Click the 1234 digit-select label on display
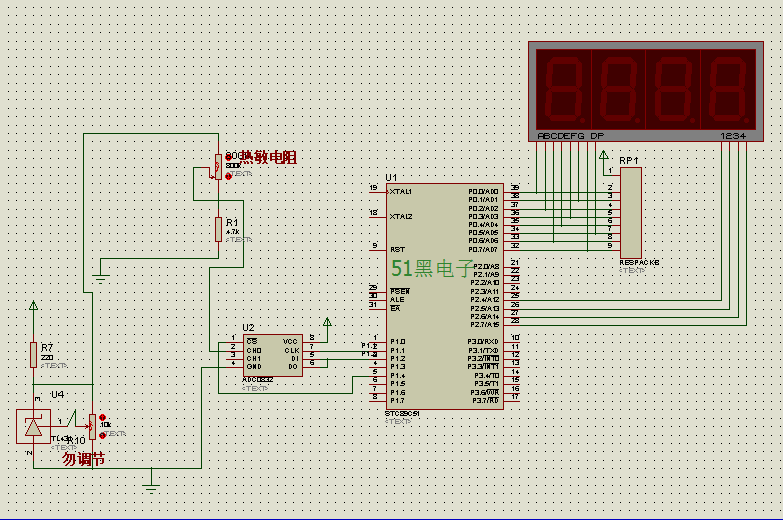The image size is (783, 520). click(x=733, y=136)
